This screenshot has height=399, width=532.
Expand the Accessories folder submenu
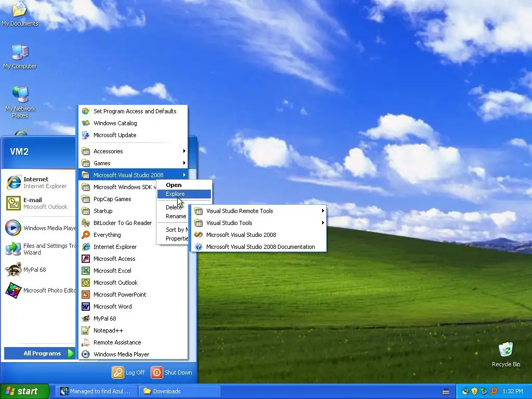pyautogui.click(x=134, y=151)
